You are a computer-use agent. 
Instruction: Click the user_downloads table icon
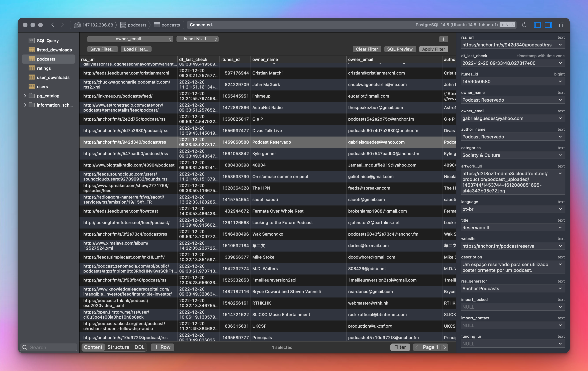pyautogui.click(x=31, y=77)
